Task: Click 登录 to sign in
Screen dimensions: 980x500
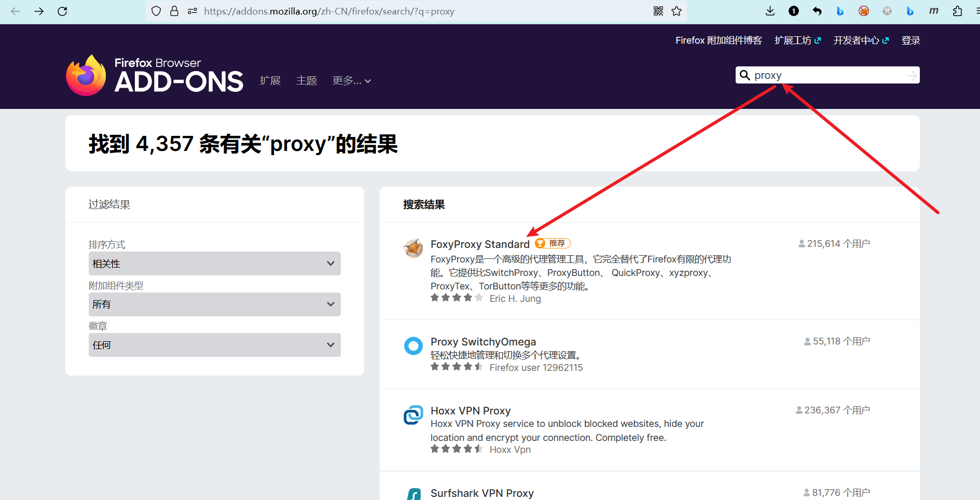Action: tap(911, 40)
